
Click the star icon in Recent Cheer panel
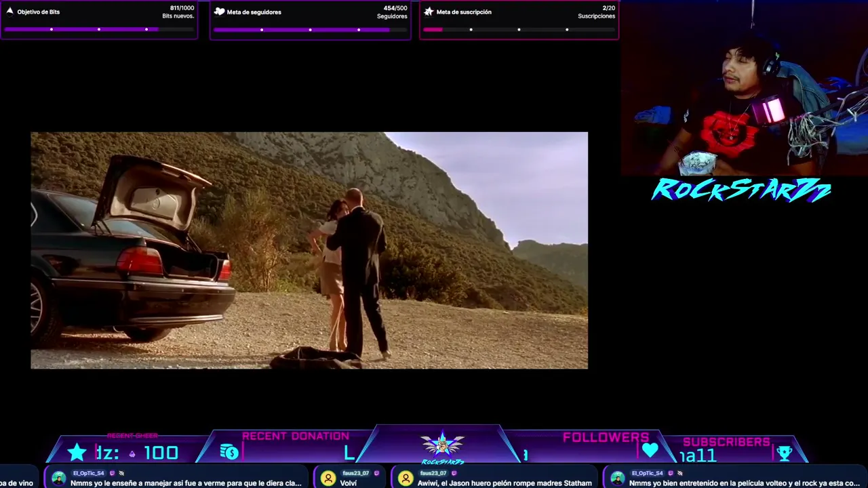[77, 452]
